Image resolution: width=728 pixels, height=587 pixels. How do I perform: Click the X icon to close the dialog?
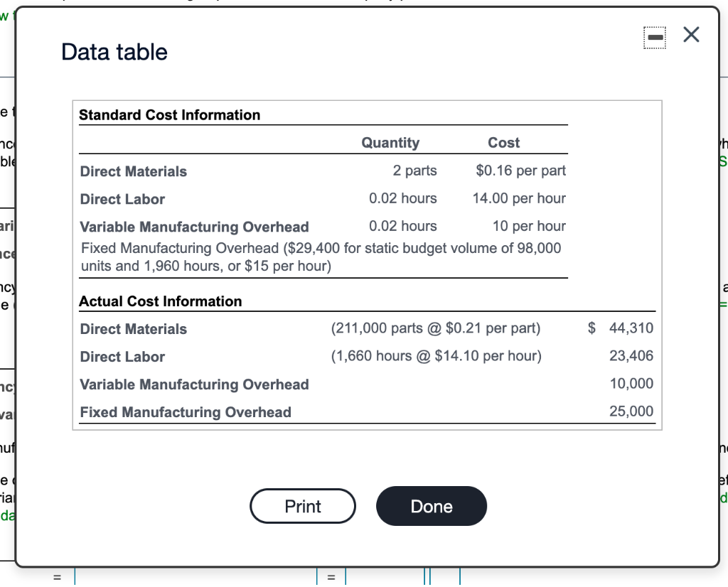[690, 34]
